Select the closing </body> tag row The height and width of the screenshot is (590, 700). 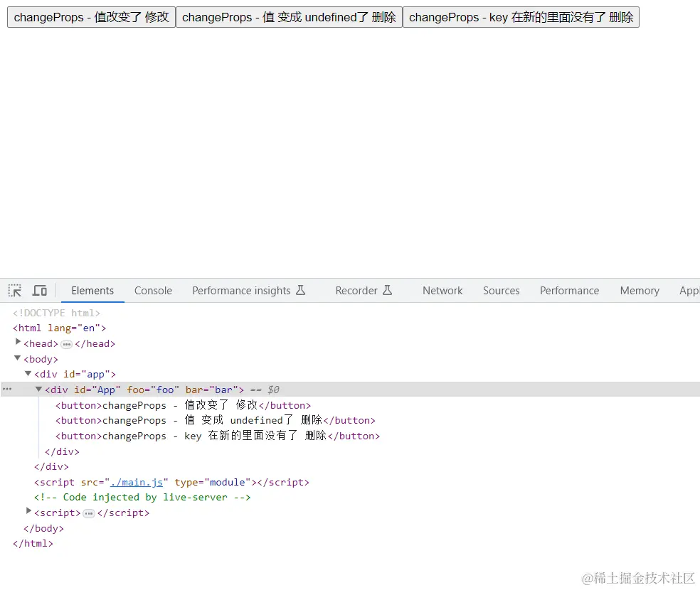[44, 529]
